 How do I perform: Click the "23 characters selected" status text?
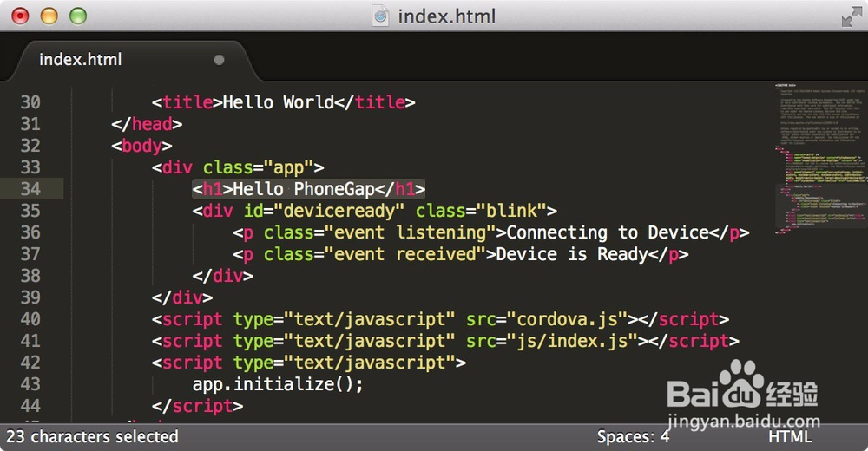[x=93, y=436]
